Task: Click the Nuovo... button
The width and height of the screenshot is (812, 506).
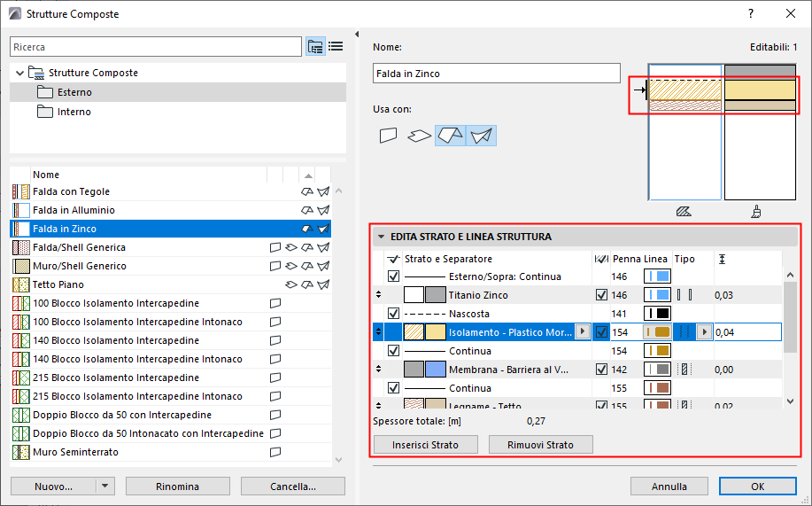Action: [x=53, y=487]
